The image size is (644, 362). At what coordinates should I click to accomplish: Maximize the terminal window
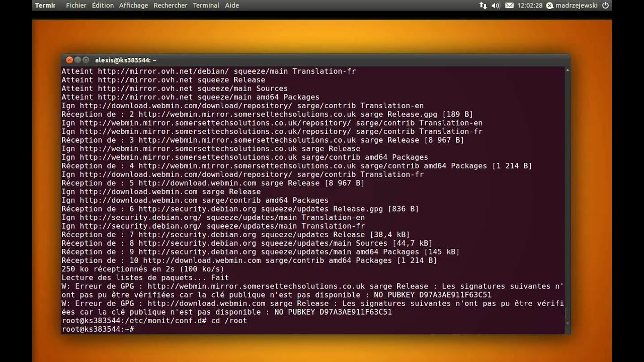tap(86, 60)
